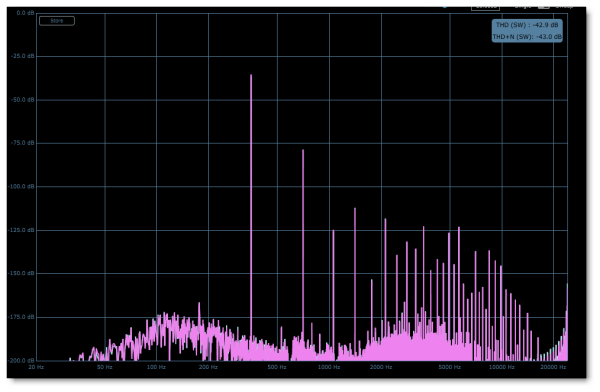This screenshot has width=600, height=392.
Task: Click the -25.0 dB axis label
Action: [22, 56]
